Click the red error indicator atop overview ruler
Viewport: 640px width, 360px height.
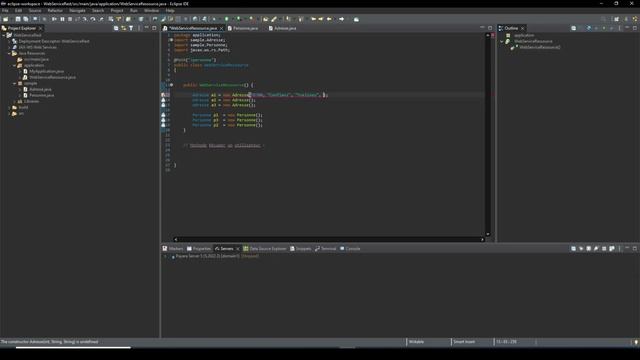click(x=493, y=36)
